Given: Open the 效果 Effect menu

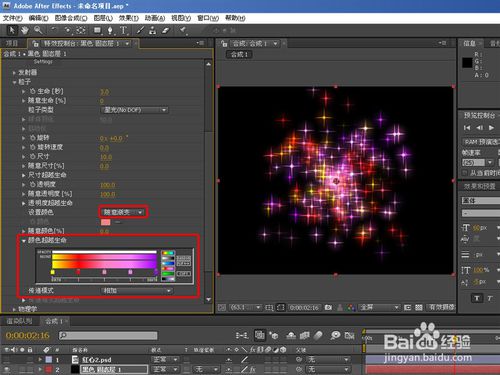Looking at the screenshot, I should [x=129, y=18].
